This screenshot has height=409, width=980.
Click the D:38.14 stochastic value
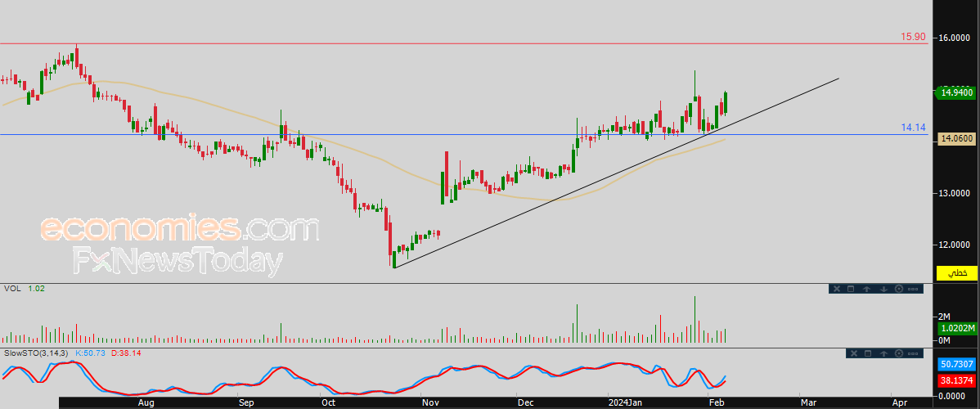pyautogui.click(x=128, y=353)
